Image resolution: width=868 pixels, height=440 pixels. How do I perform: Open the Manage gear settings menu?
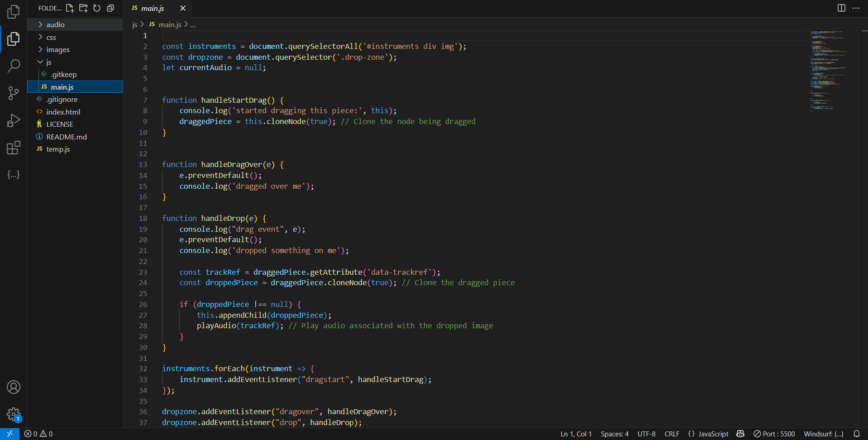click(14, 414)
